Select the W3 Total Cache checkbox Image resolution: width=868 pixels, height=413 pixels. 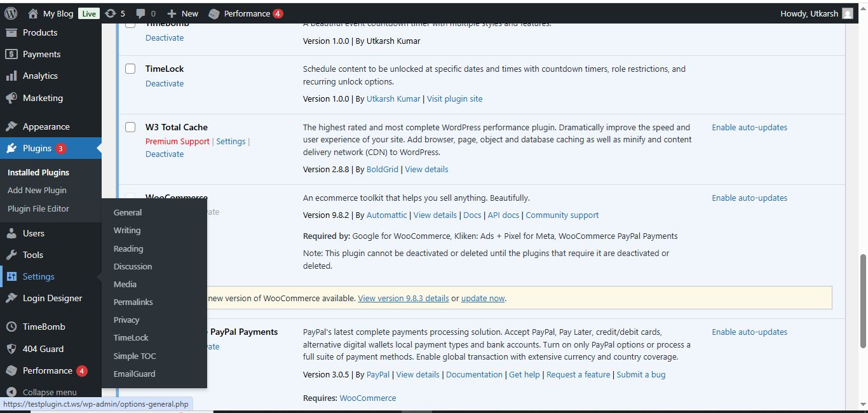coord(130,127)
